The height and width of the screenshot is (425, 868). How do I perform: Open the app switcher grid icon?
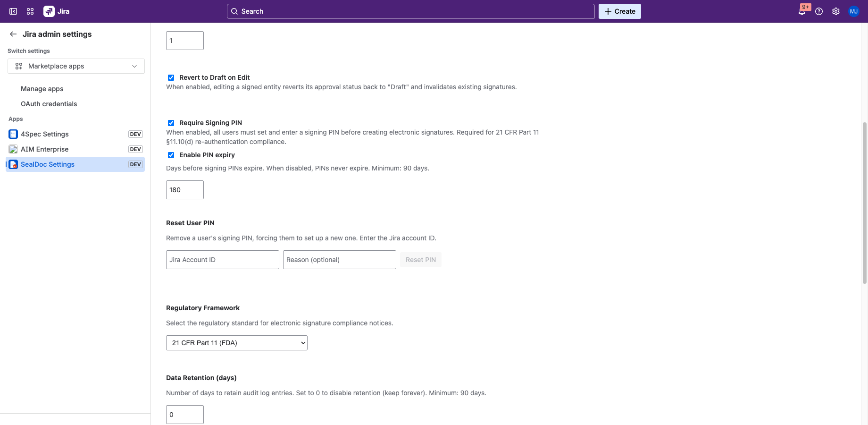tap(30, 11)
